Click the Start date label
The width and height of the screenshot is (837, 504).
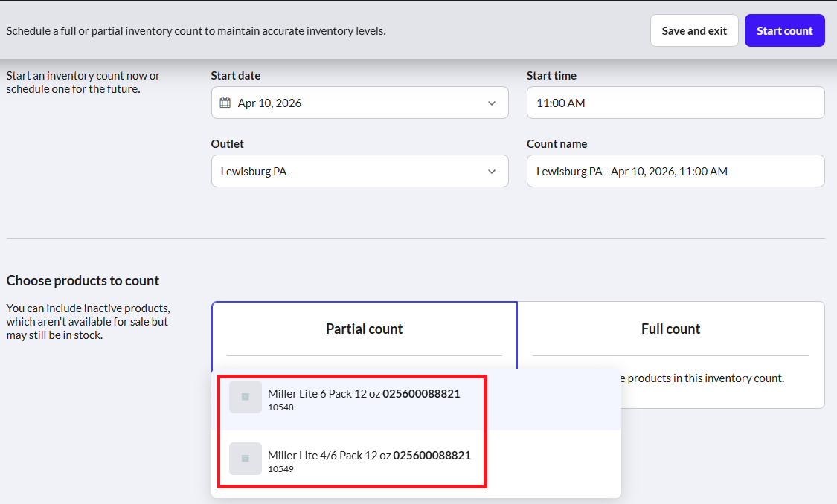[x=235, y=76]
